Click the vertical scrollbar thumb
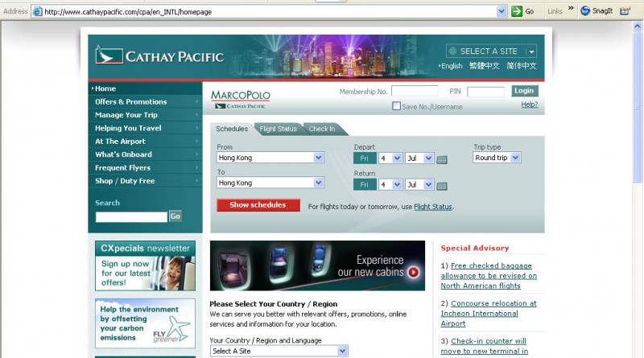644x358 pixels. pyautogui.click(x=638, y=107)
